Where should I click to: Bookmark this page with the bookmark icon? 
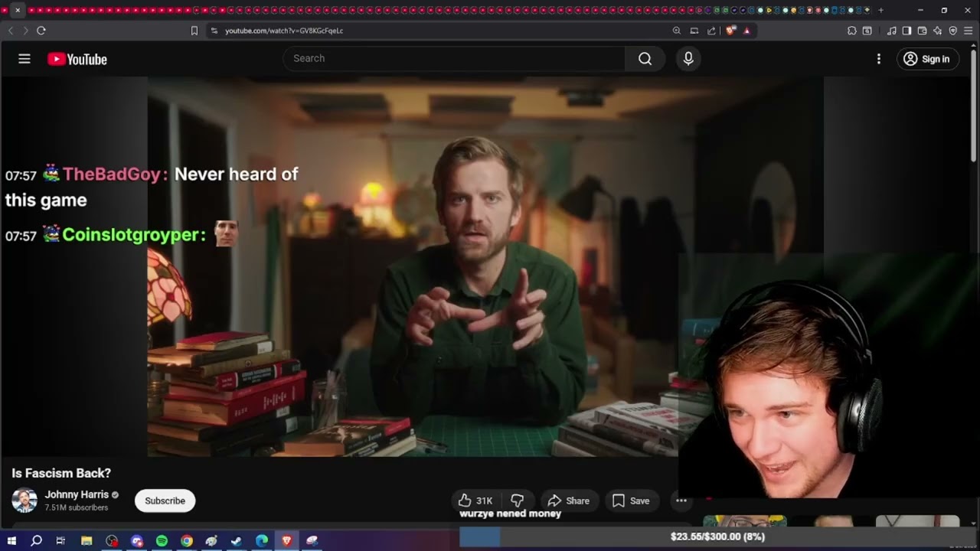194,31
